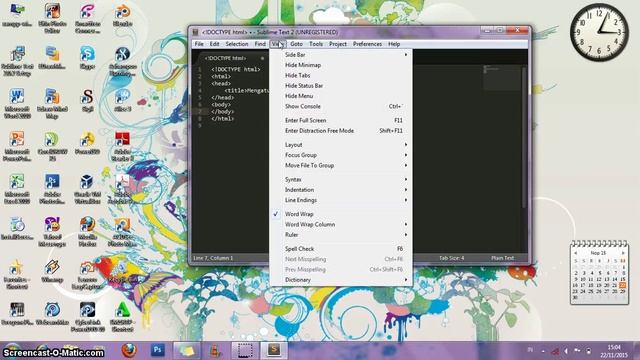Open the red Adobe Reader desktop shortcut
Viewport: 640px width, 360px height.
[x=122, y=146]
